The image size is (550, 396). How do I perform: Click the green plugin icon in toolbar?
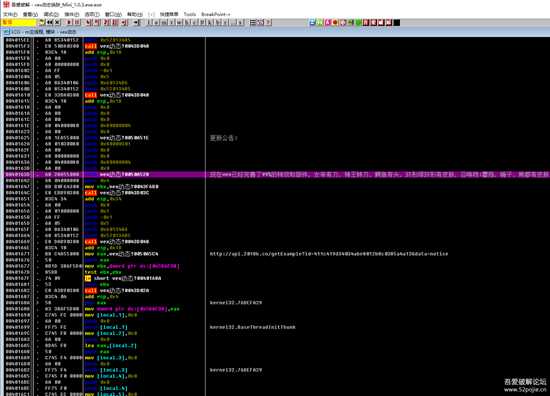click(x=358, y=22)
